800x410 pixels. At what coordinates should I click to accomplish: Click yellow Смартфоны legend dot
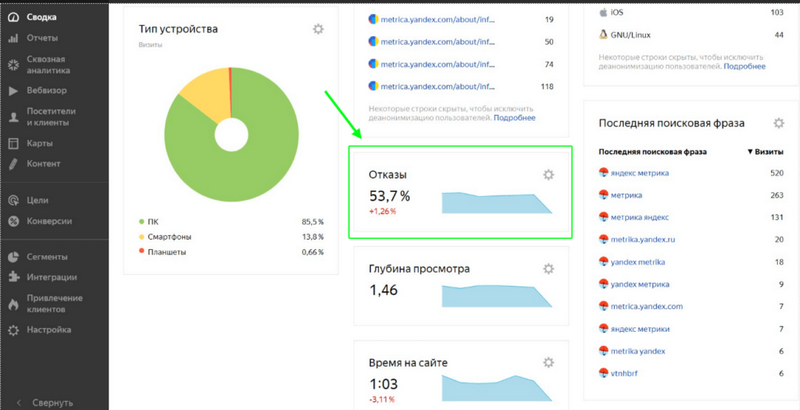click(141, 237)
